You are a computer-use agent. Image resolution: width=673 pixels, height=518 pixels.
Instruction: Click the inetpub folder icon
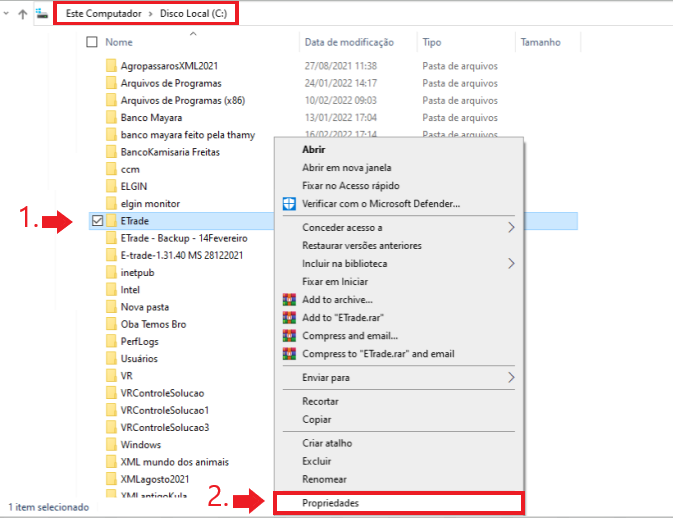tap(111, 272)
